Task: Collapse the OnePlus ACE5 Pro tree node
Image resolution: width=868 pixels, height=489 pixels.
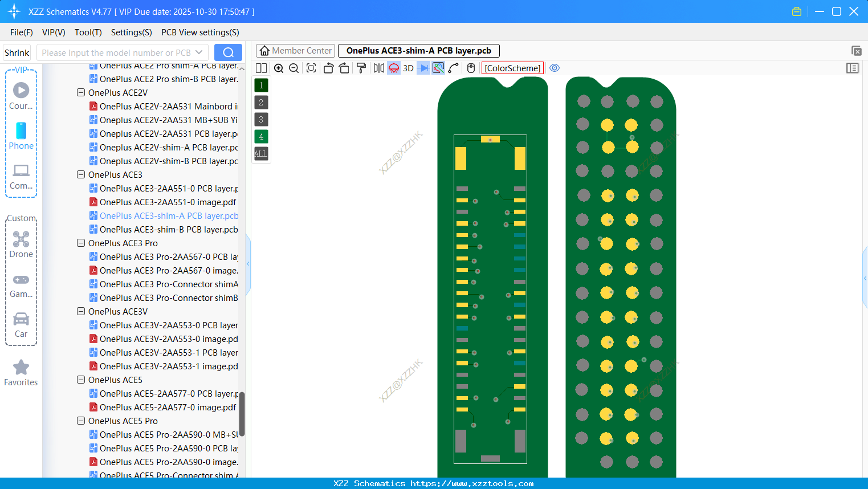Action: pyautogui.click(x=81, y=421)
